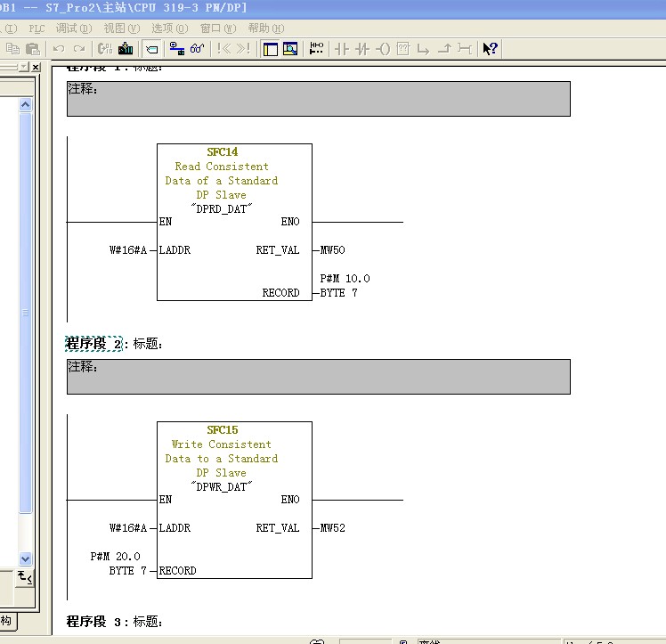The width and height of the screenshot is (666, 644).
Task: Click the SFC14 EN input pin
Action: [x=166, y=222]
